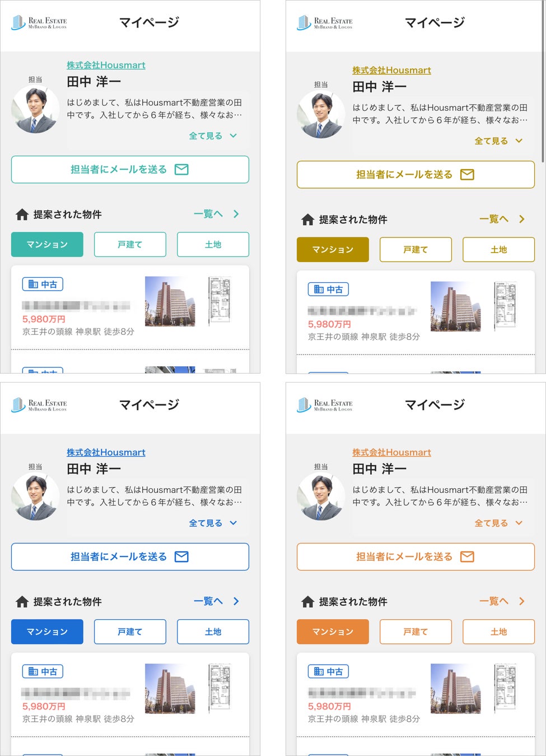
Task: Click the Real Estate logo in gold-themed panel
Action: click(325, 22)
